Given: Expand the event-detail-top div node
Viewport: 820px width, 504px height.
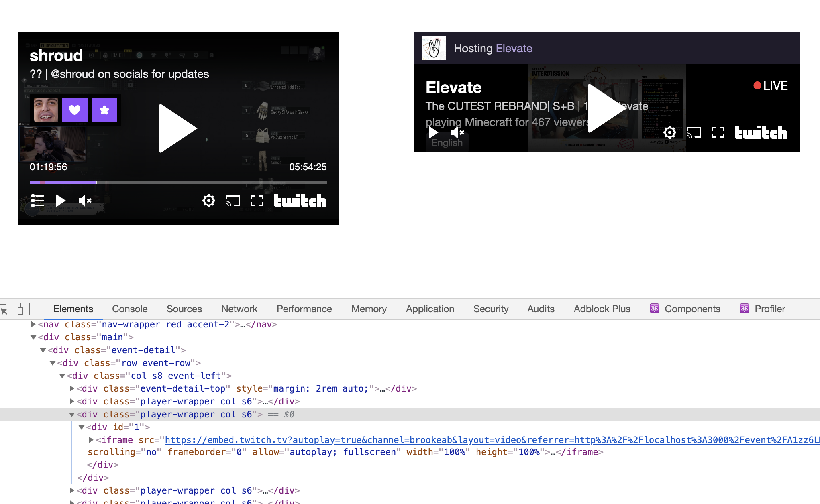Looking at the screenshot, I should (x=72, y=388).
